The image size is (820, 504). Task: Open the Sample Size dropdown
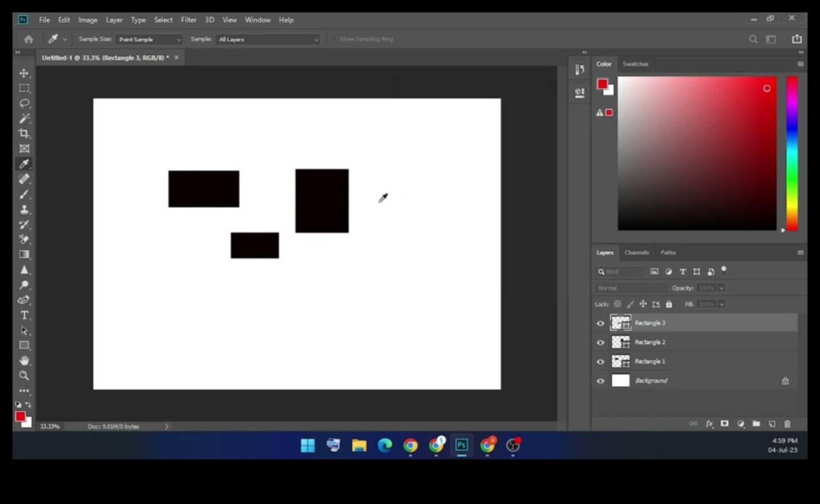tap(149, 38)
